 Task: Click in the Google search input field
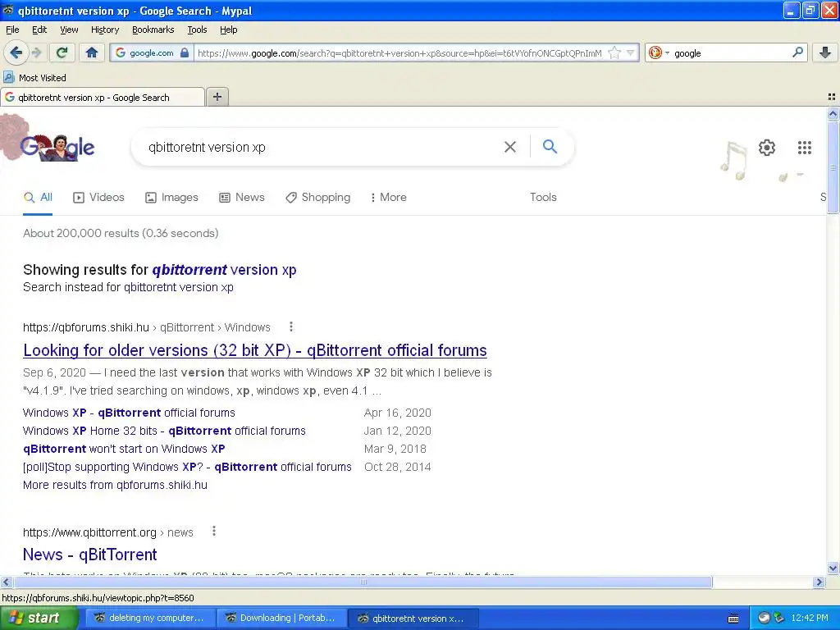tap(322, 147)
